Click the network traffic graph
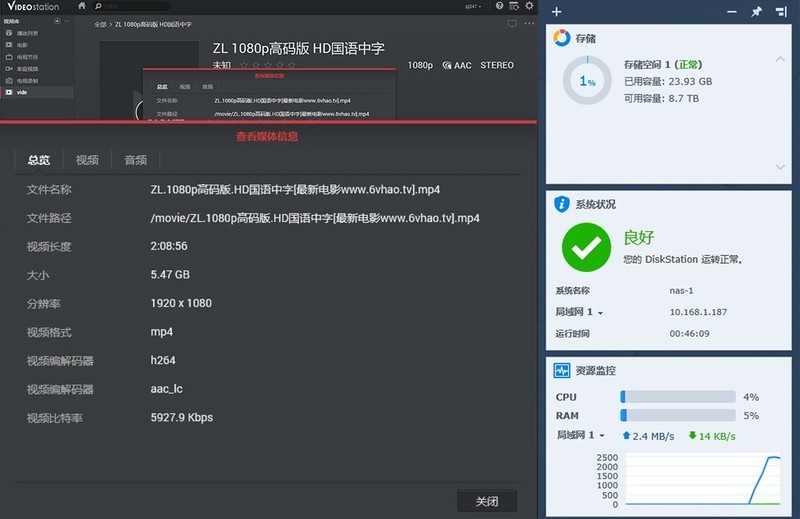800x519 pixels. [703, 479]
